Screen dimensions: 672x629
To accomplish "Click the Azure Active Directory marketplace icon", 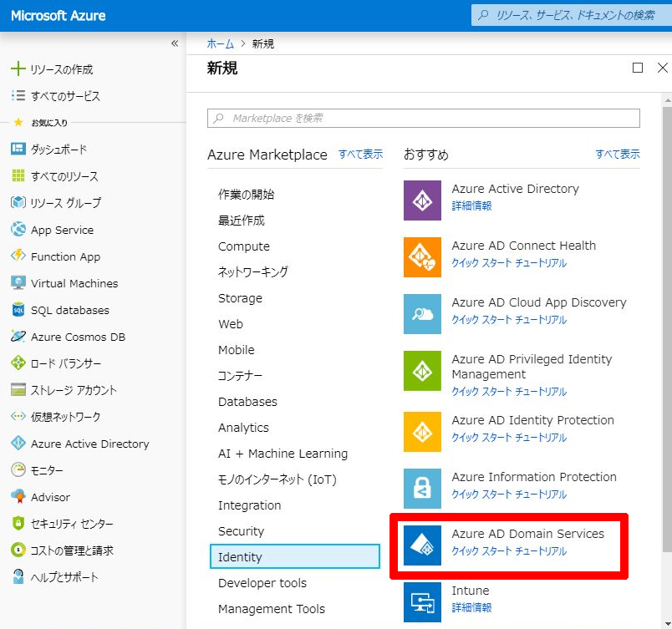I will (422, 200).
